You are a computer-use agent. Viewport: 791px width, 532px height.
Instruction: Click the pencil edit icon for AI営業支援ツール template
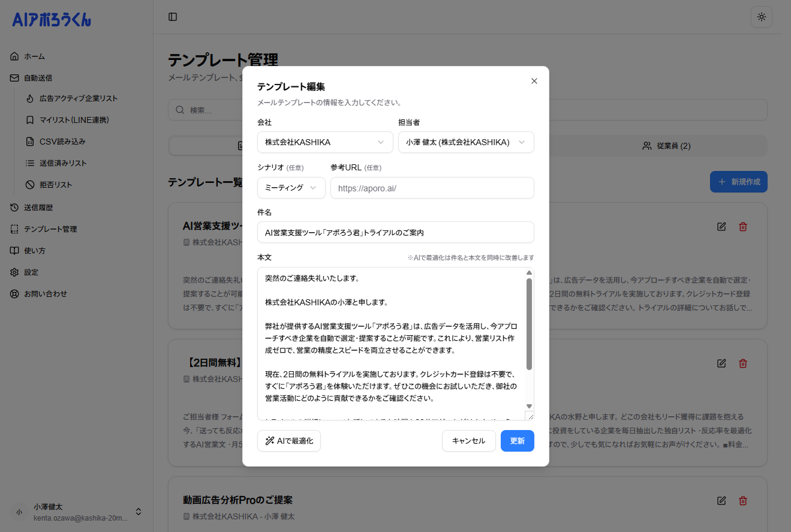(721, 226)
